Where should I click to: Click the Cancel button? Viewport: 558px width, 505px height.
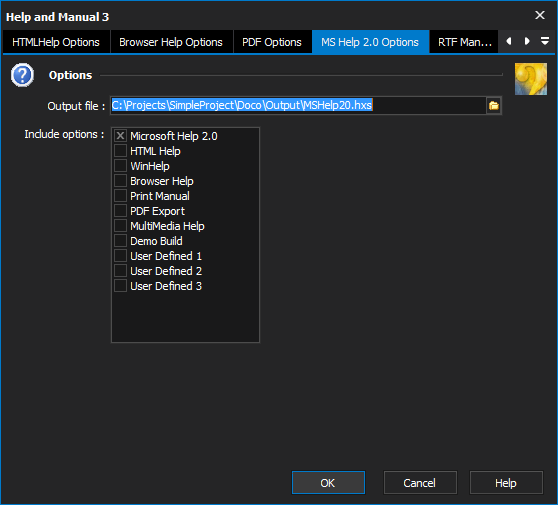point(420,483)
